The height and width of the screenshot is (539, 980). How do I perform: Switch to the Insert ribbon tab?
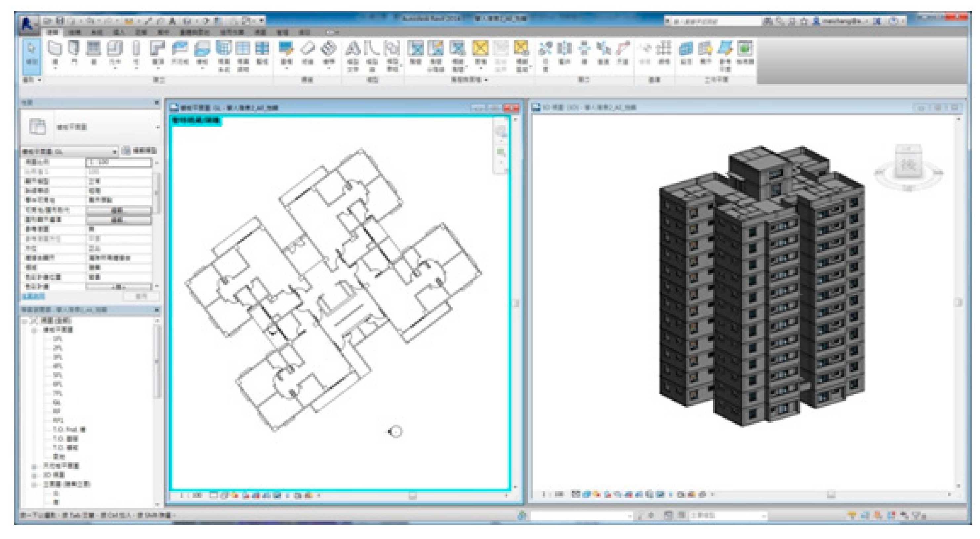coord(119,32)
